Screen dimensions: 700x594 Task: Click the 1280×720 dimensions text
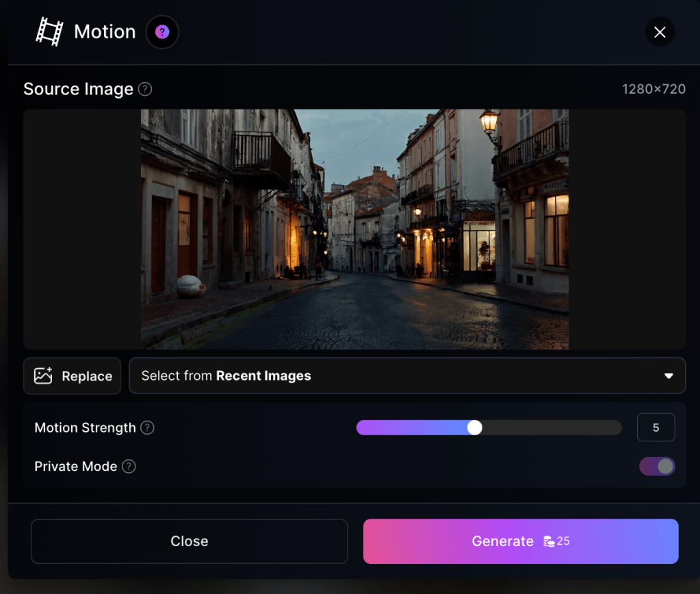pos(653,89)
